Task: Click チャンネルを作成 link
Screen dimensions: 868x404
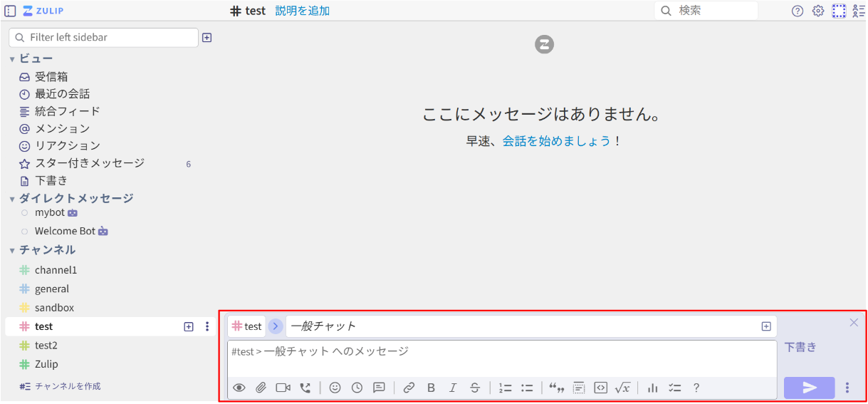Action: coord(68,386)
